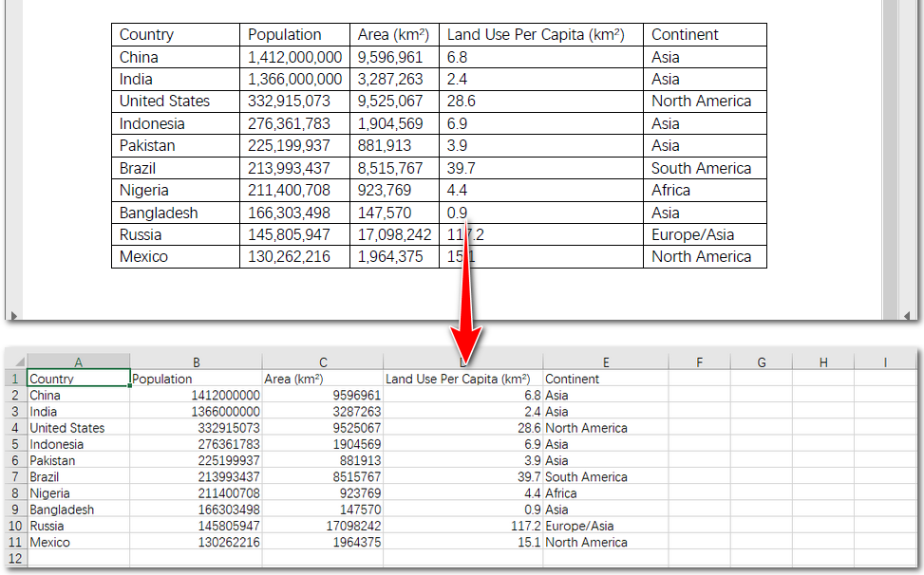This screenshot has height=575, width=924.
Task: Select column E header in spreadsheet
Action: click(605, 362)
